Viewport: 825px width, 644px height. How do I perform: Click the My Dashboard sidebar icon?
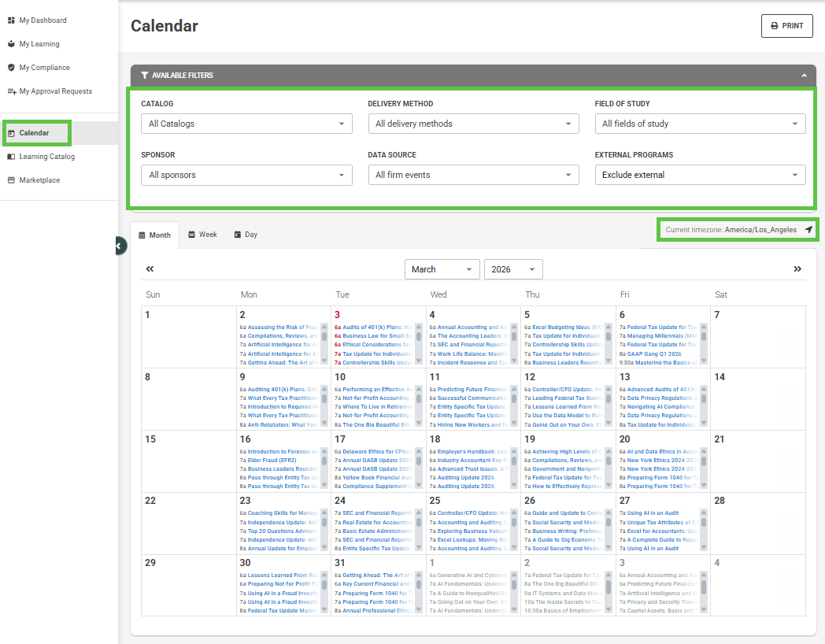(11, 20)
